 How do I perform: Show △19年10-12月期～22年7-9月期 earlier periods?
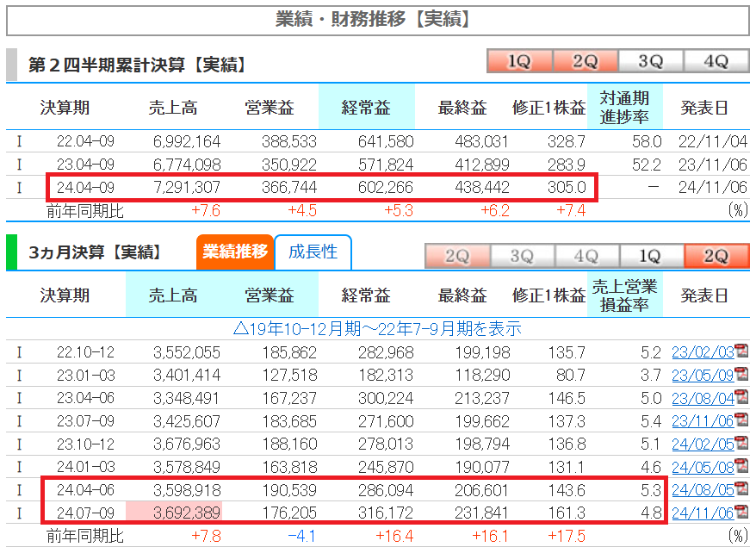pyautogui.click(x=377, y=329)
